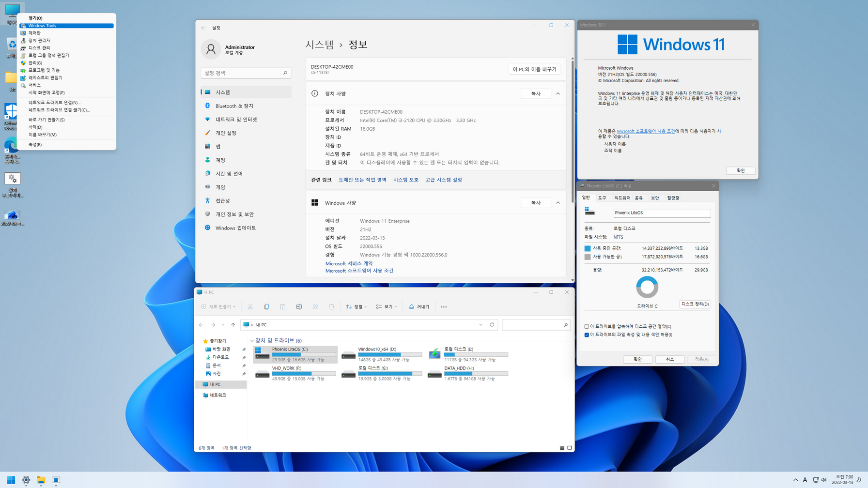
Task: Choose 레지스트리 편집기 from the context menu
Action: tap(67, 77)
